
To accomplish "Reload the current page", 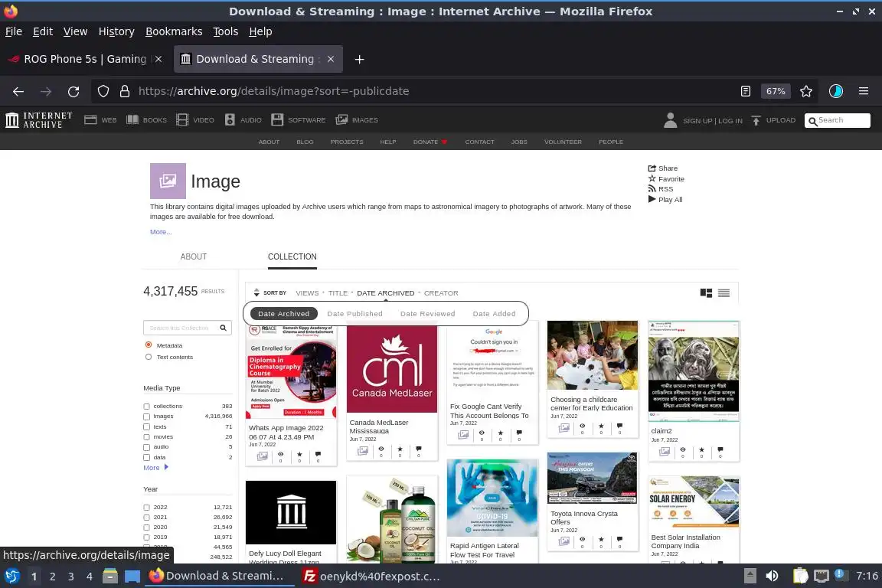I will [73, 91].
